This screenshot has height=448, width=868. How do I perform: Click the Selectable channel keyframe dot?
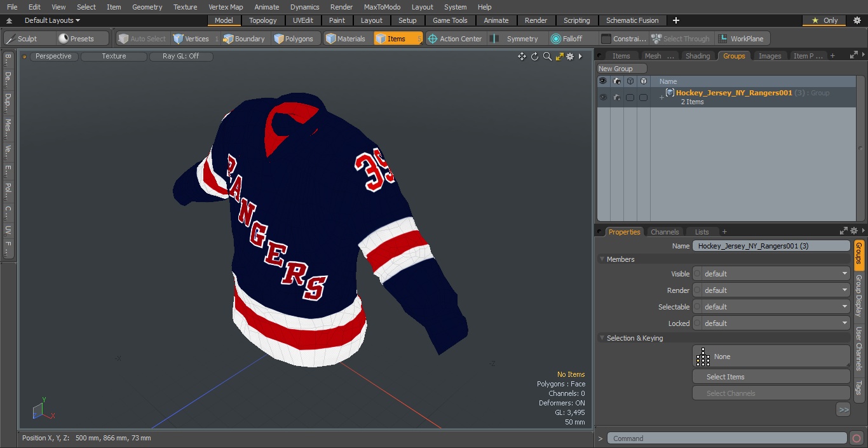pos(697,307)
